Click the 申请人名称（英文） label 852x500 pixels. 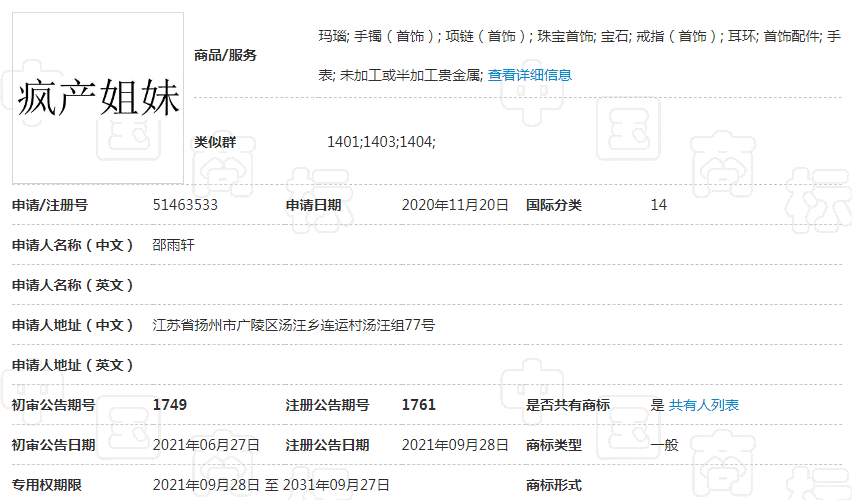point(72,285)
